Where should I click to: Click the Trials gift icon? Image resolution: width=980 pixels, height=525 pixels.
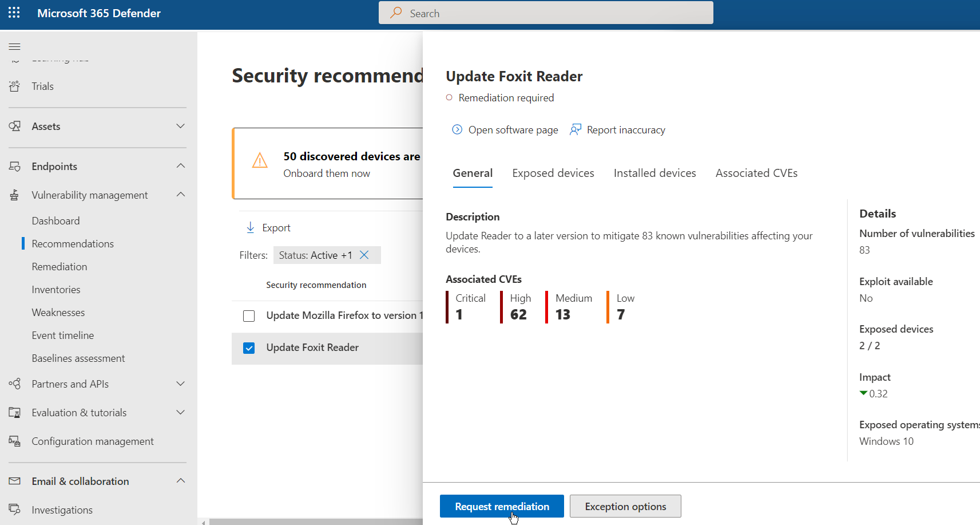pos(15,86)
